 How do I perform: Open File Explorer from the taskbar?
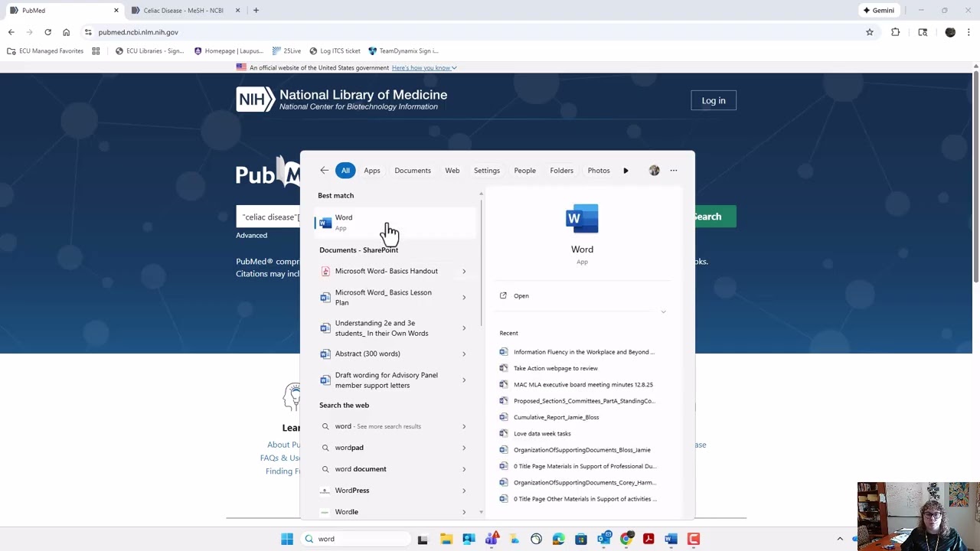click(x=446, y=539)
